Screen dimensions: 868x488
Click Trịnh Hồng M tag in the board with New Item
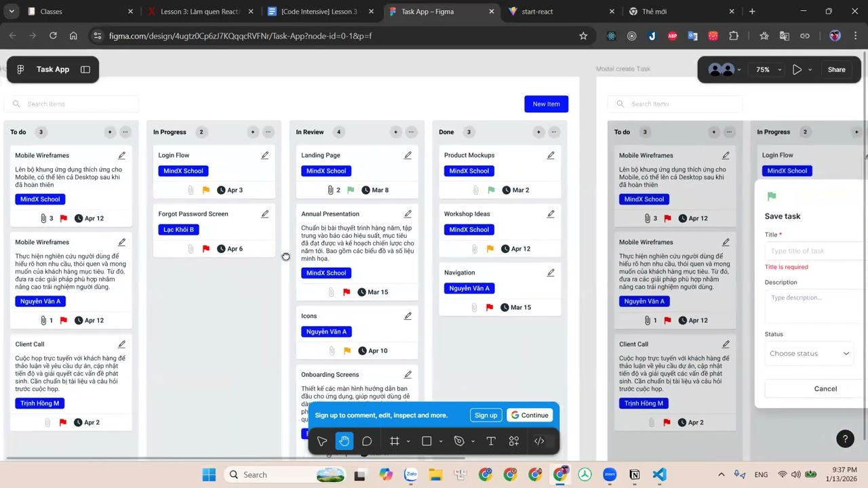coord(40,403)
